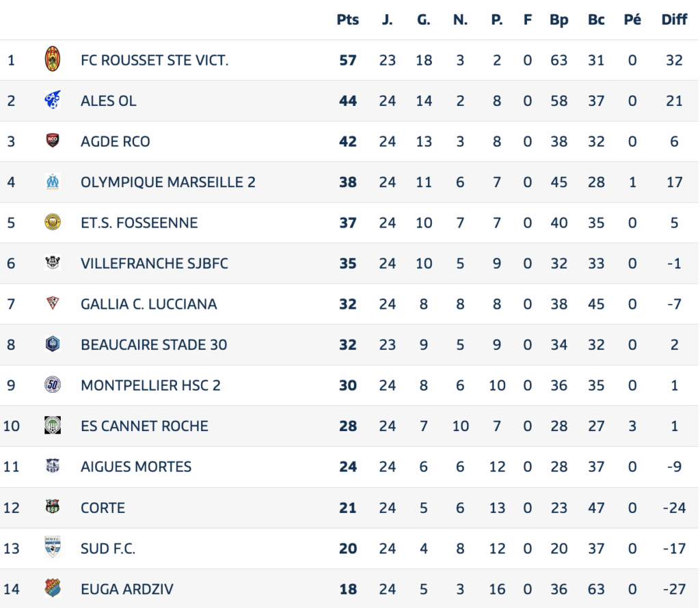Click the ES Cannet Roche green crest
This screenshot has height=608, width=700.
[x=53, y=425]
